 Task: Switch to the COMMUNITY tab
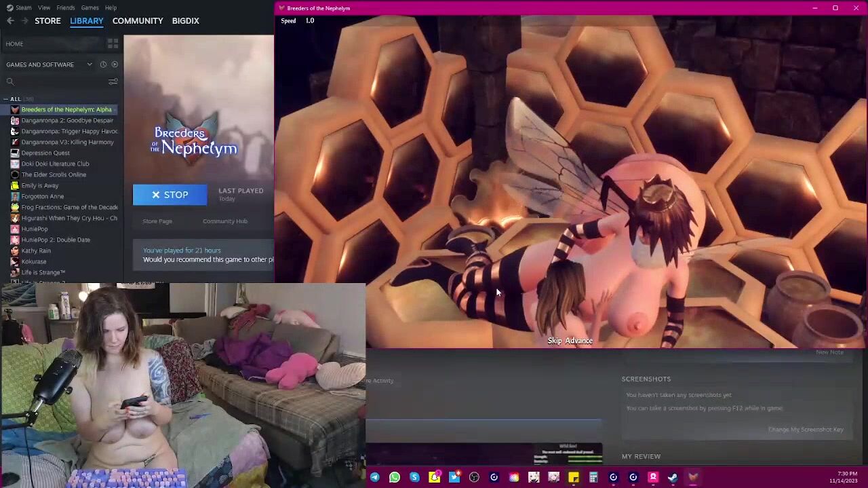[x=138, y=21]
